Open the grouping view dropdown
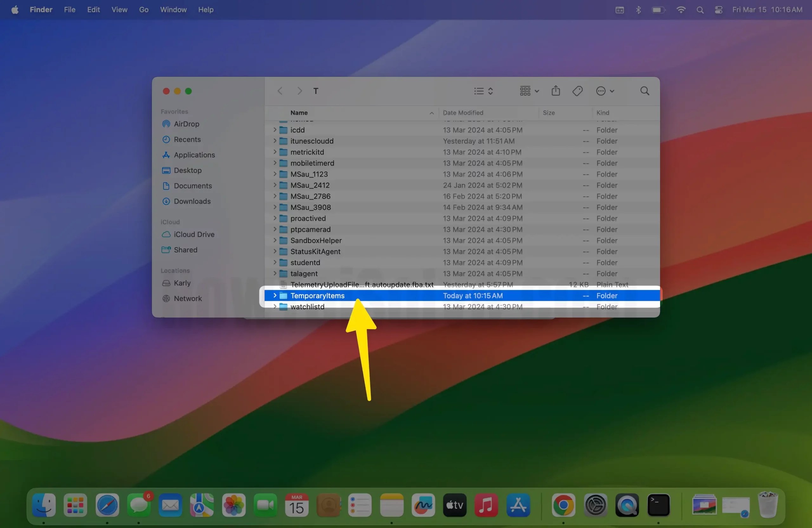The width and height of the screenshot is (812, 528). (x=528, y=91)
